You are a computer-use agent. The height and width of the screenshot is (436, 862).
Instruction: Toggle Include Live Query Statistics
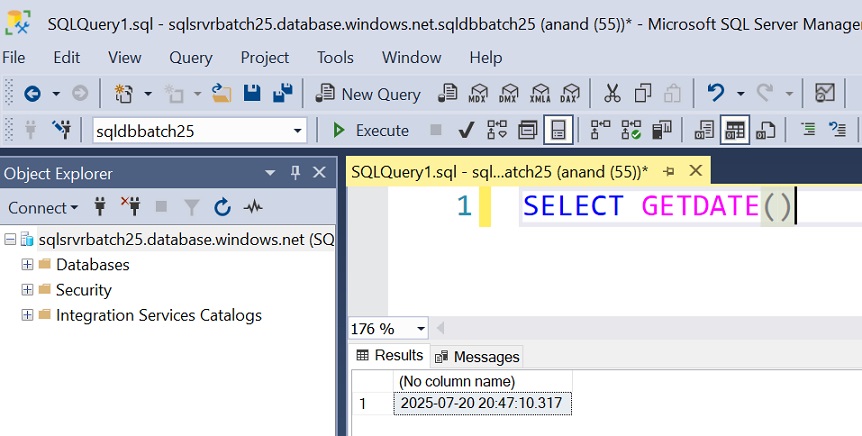[x=631, y=130]
